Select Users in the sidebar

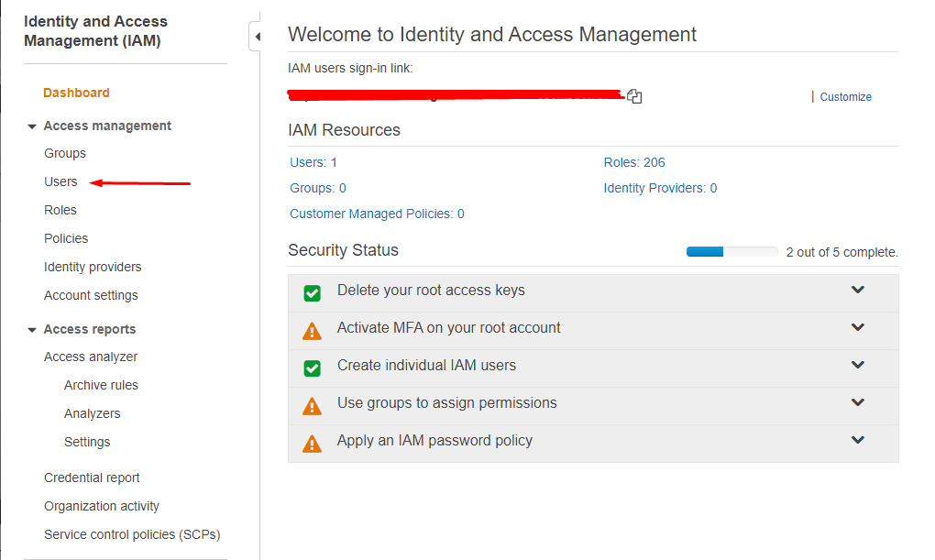point(60,181)
